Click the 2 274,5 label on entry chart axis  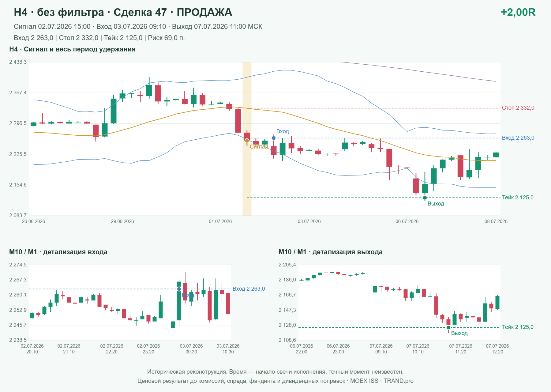click(x=18, y=265)
